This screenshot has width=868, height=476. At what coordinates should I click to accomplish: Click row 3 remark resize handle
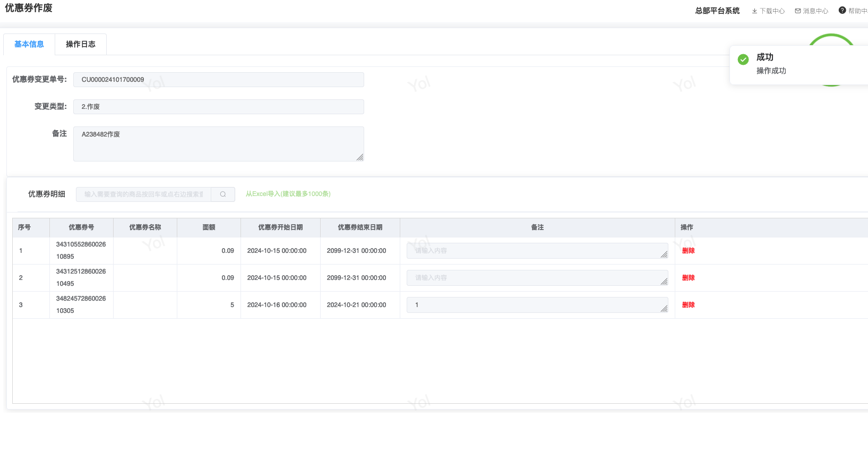(664, 309)
